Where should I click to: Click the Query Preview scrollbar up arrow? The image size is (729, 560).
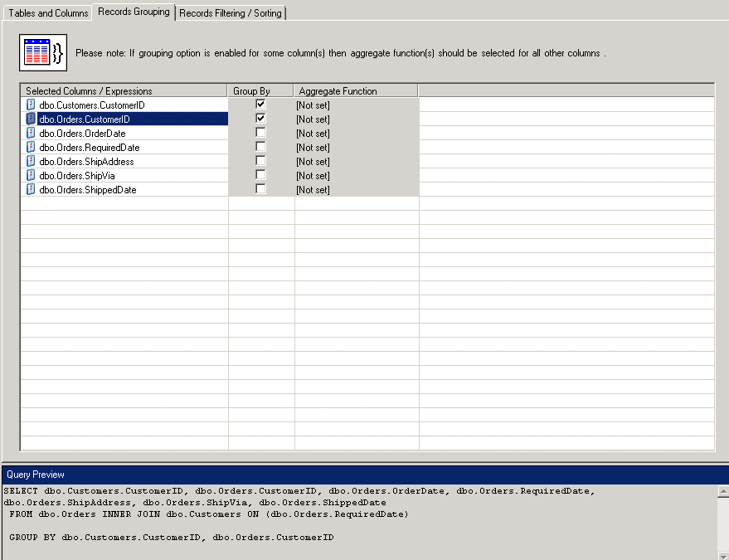722,490
